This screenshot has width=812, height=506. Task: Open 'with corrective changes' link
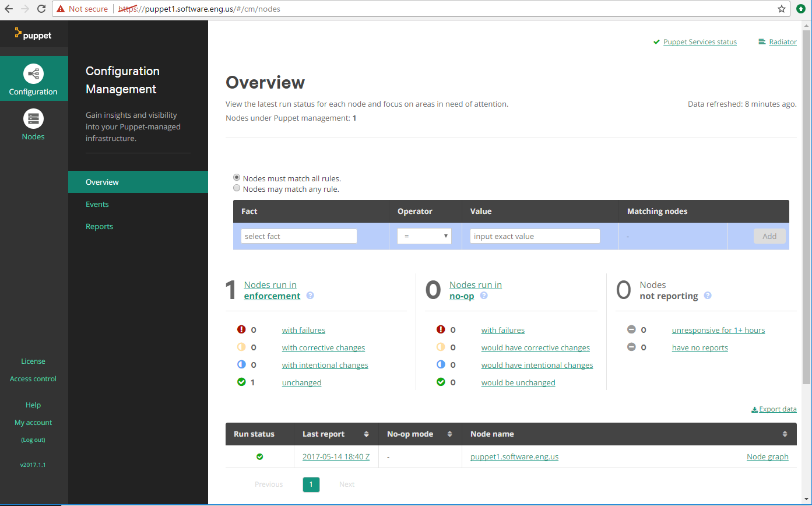click(x=324, y=347)
